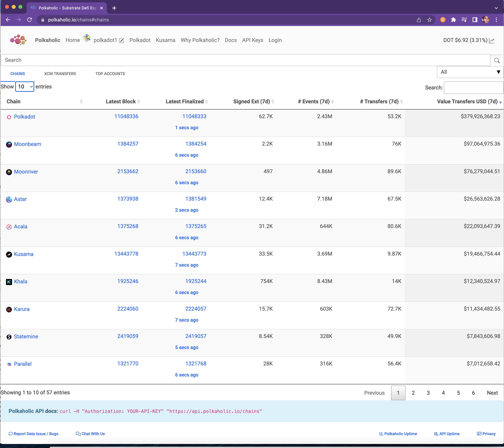Go to results page 6
The image size is (504, 448).
473,393
